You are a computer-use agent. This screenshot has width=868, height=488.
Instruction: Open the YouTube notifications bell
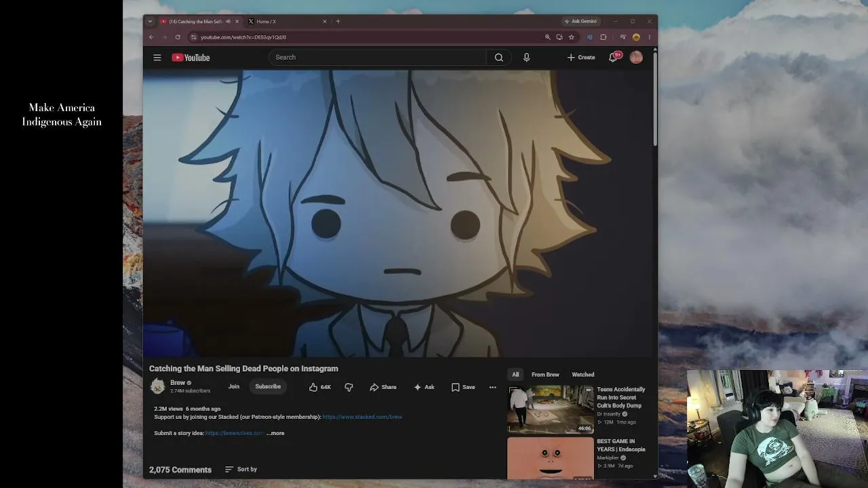coord(613,58)
